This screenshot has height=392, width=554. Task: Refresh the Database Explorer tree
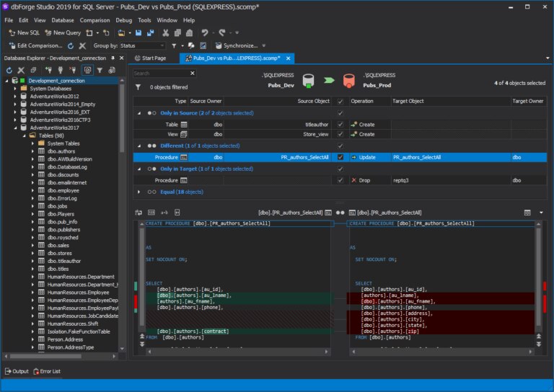coord(9,70)
